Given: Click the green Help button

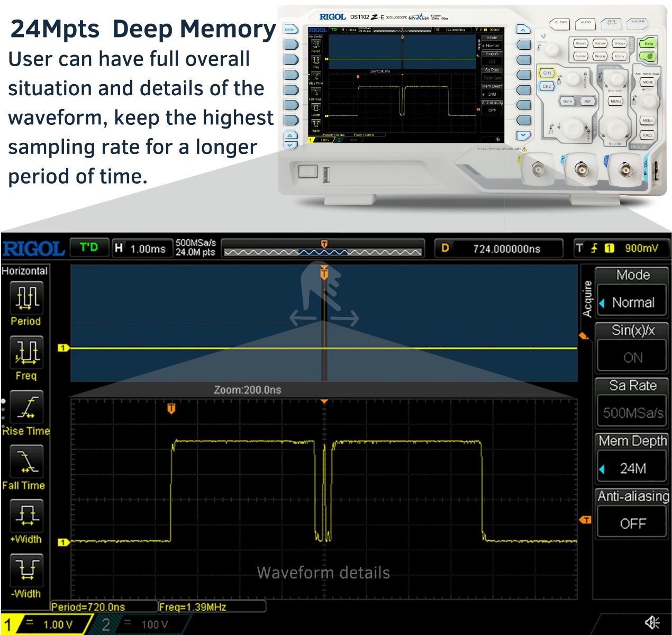Looking at the screenshot, I should (x=648, y=43).
